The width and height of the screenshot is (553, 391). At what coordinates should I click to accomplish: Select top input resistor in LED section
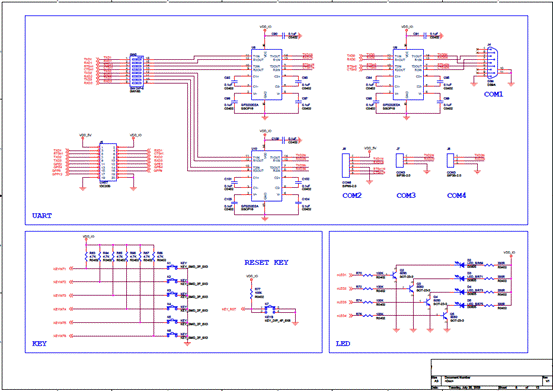pos(367,275)
